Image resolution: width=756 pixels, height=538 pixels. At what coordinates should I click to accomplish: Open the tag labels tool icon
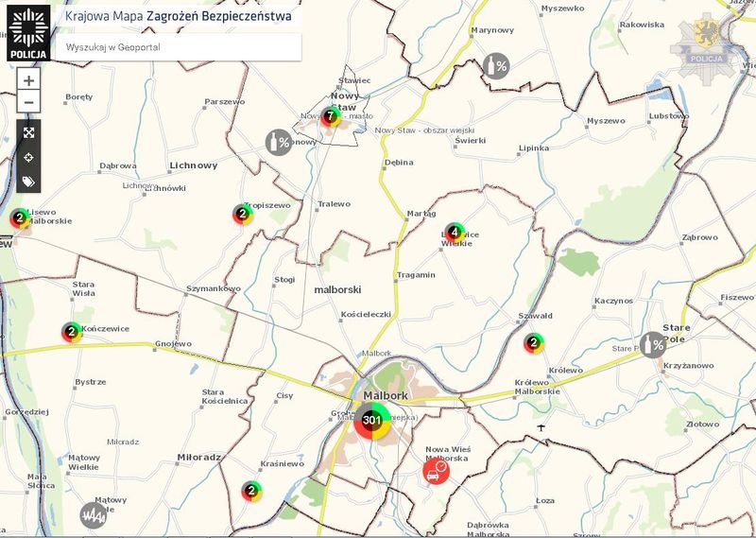coord(28,181)
